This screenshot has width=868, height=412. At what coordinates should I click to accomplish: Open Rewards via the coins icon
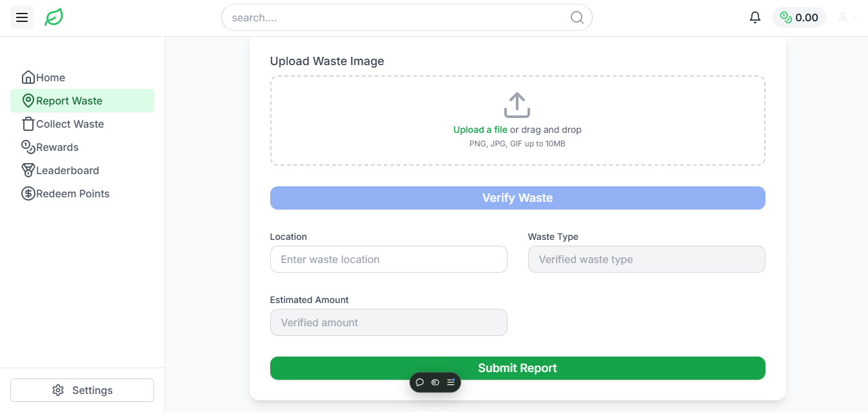tap(28, 146)
